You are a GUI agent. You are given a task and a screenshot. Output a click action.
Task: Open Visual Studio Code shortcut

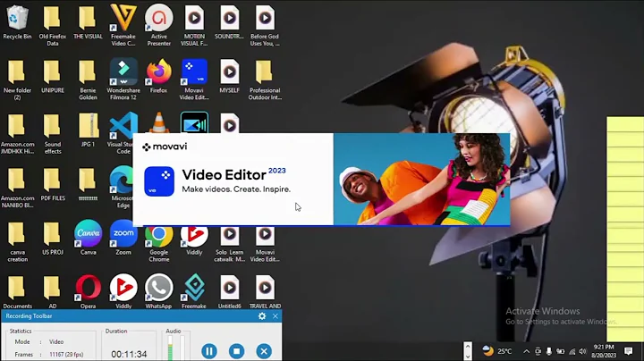(x=122, y=132)
